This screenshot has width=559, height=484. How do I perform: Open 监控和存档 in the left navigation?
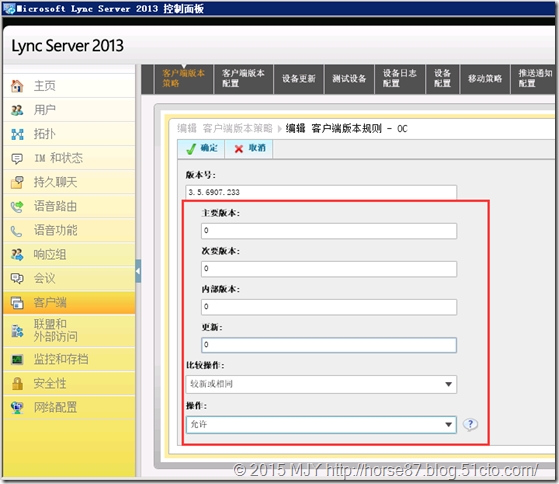[x=69, y=359]
